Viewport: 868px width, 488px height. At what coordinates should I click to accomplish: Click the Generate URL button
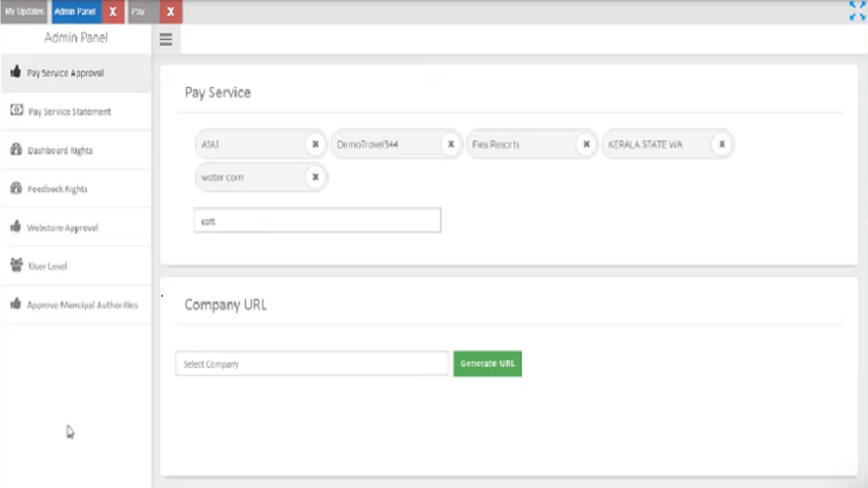coord(488,364)
